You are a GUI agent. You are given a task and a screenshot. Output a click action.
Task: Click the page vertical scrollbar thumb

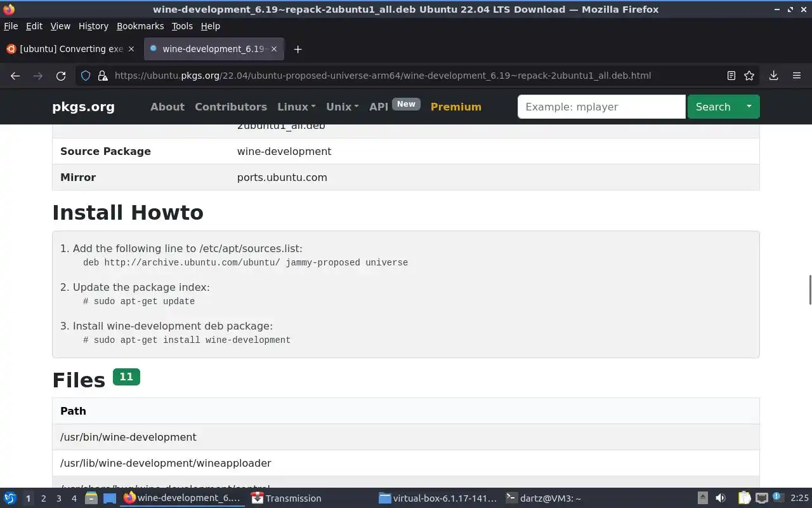pyautogui.click(x=809, y=290)
